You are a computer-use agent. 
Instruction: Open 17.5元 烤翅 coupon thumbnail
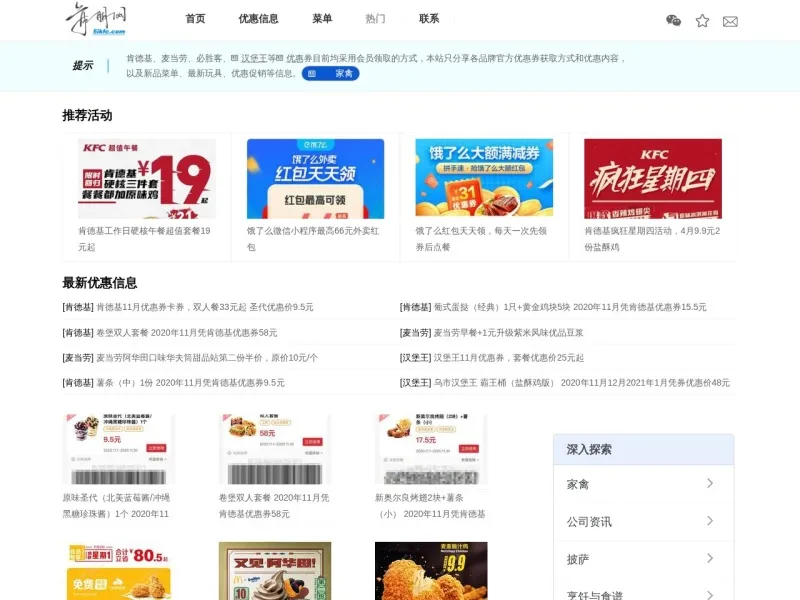coord(431,449)
